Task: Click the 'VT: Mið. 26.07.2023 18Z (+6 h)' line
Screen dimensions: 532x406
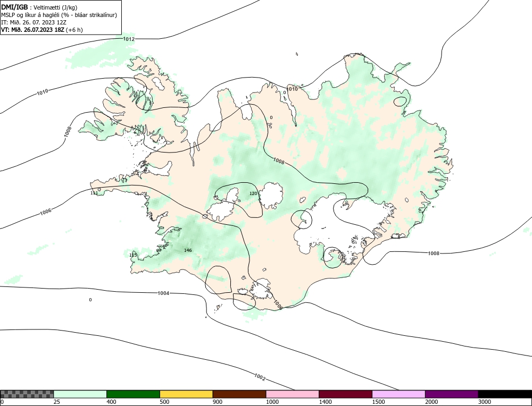Action: click(x=41, y=29)
